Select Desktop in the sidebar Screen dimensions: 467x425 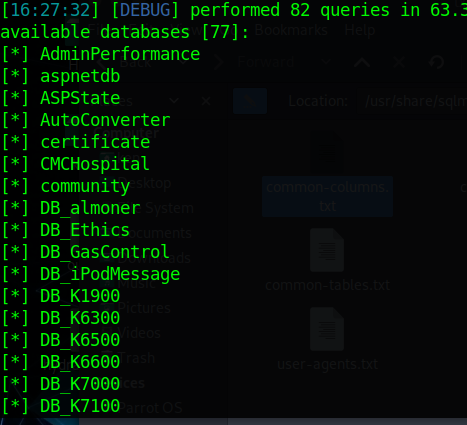(x=144, y=183)
